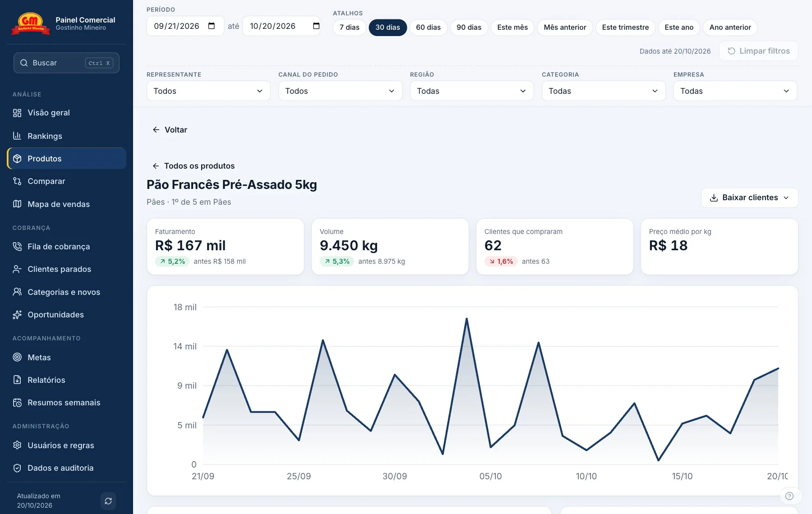Select the 60 dias shortcut

point(428,28)
